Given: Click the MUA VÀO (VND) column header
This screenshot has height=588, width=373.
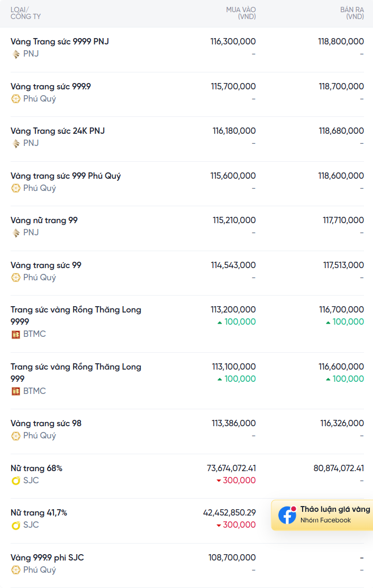Looking at the screenshot, I should pos(241,13).
